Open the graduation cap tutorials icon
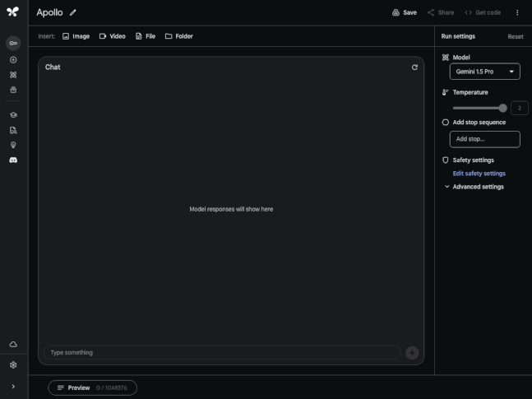This screenshot has width=532, height=399. [x=13, y=115]
